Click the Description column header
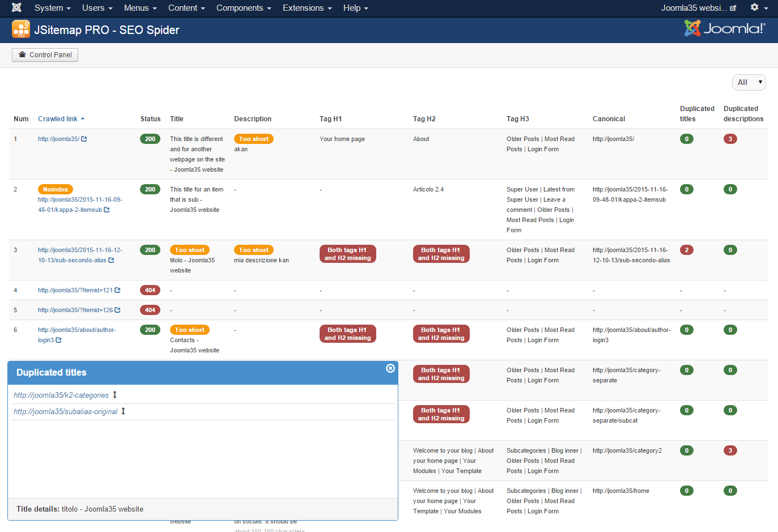The height and width of the screenshot is (532, 778). pos(253,119)
